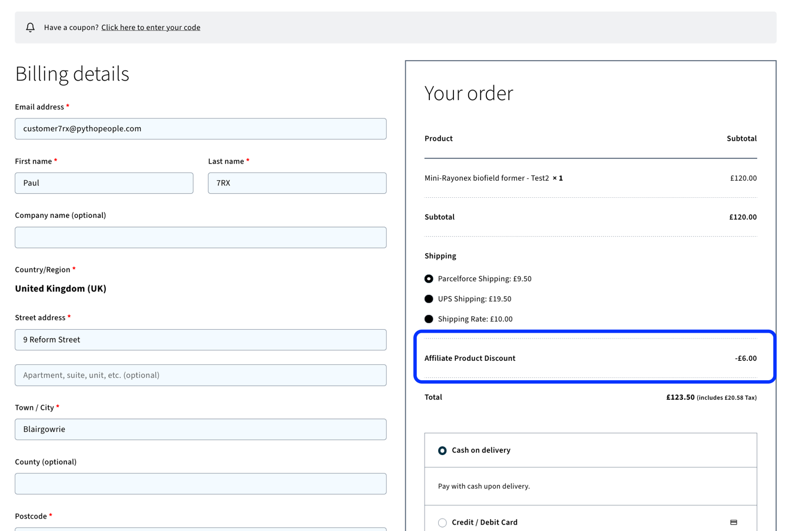Open the 'Click here to enter your code' link
Viewport: 812px width, 531px height.
coord(151,27)
